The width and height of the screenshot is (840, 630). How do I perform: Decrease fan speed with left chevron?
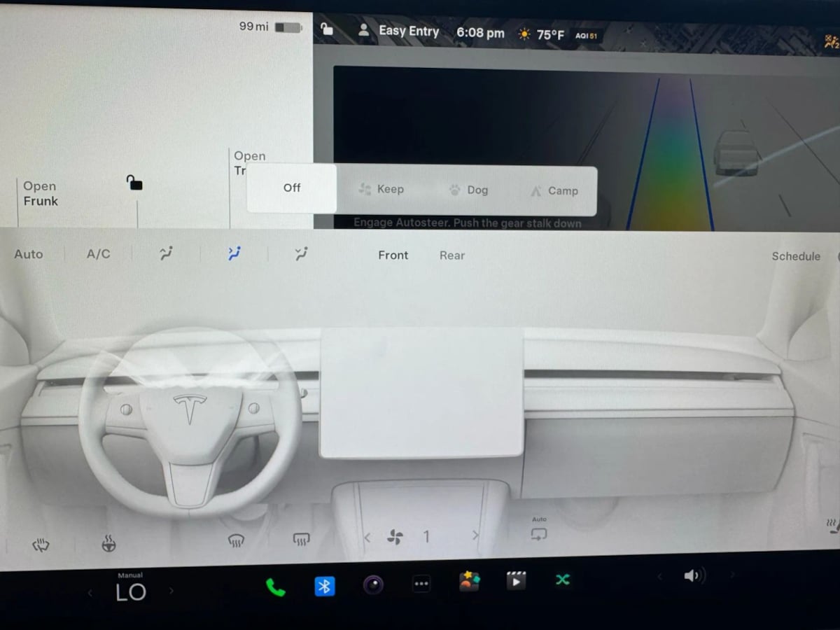(x=367, y=538)
